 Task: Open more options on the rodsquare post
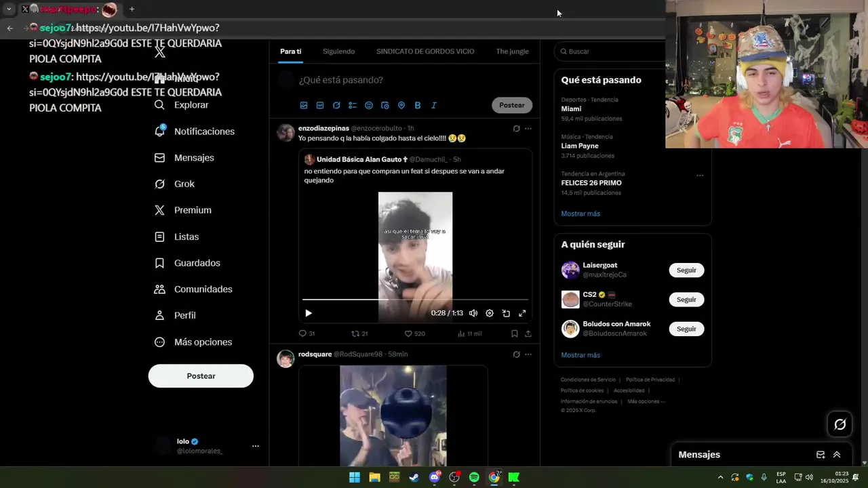[x=528, y=354]
